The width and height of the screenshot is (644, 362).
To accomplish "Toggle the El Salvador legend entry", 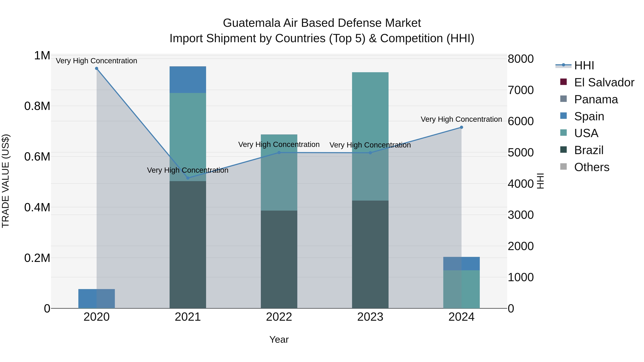I will 597,82.
